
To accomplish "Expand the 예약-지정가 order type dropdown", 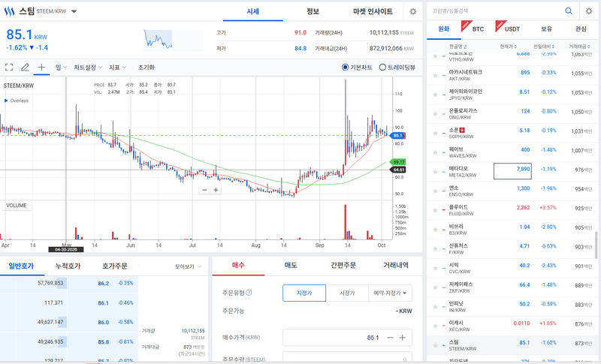I will click(390, 293).
